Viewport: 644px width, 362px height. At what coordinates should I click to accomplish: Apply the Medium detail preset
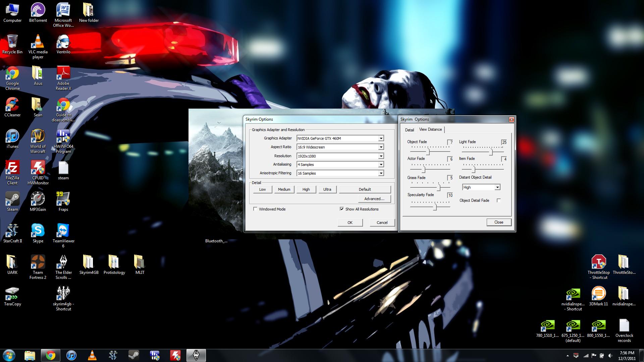284,189
